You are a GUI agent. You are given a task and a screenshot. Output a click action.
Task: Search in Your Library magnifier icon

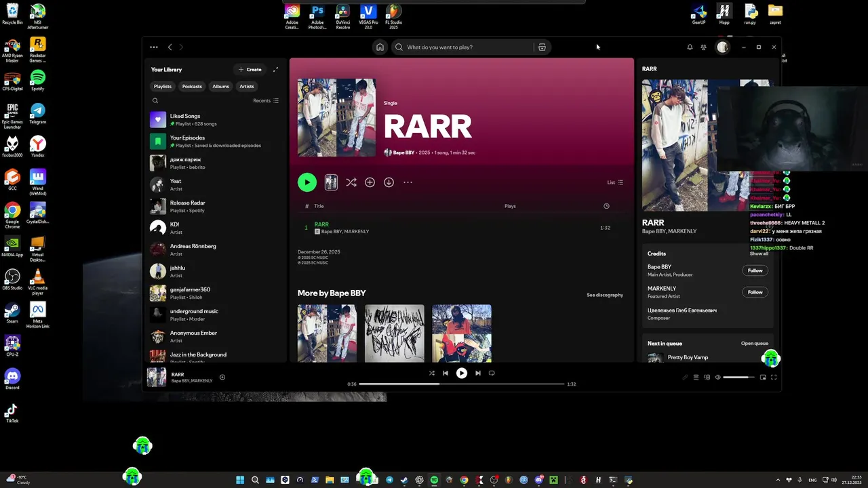[x=155, y=100]
